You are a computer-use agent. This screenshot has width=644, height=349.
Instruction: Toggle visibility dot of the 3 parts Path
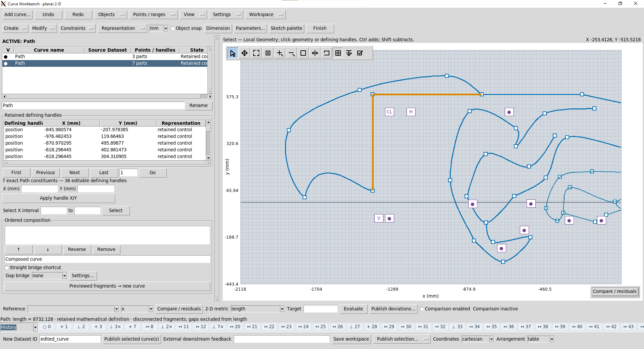click(6, 57)
